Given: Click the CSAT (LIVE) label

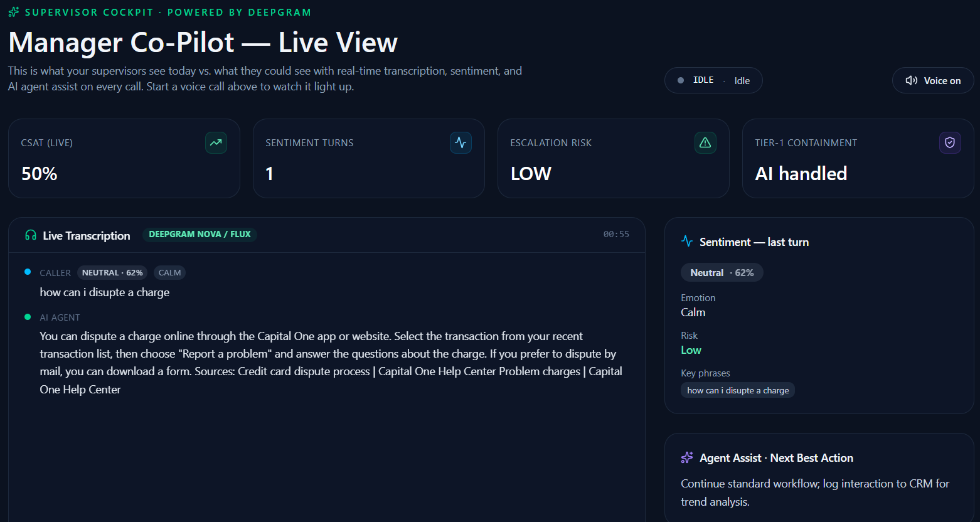Looking at the screenshot, I should click(47, 143).
